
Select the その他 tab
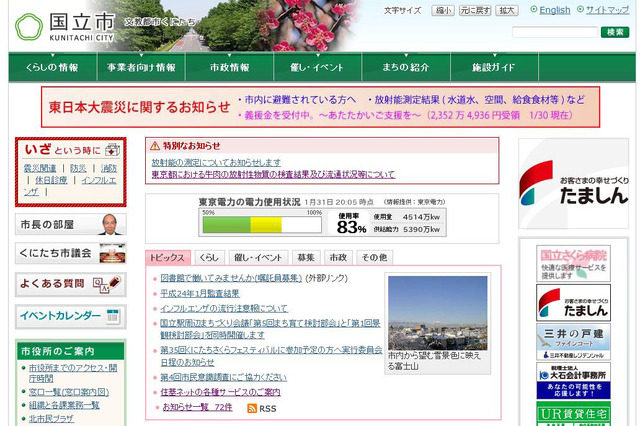[x=374, y=257]
